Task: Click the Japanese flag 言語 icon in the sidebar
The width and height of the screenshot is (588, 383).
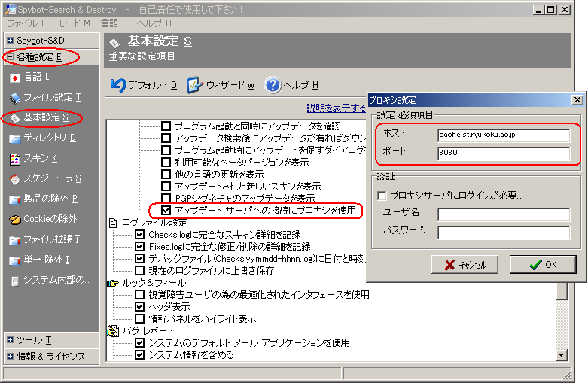Action: tap(14, 78)
